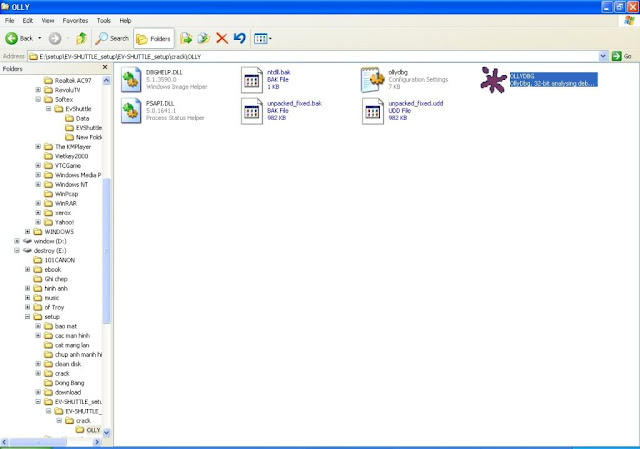Click folder tree scroll down arrow

pos(107,432)
